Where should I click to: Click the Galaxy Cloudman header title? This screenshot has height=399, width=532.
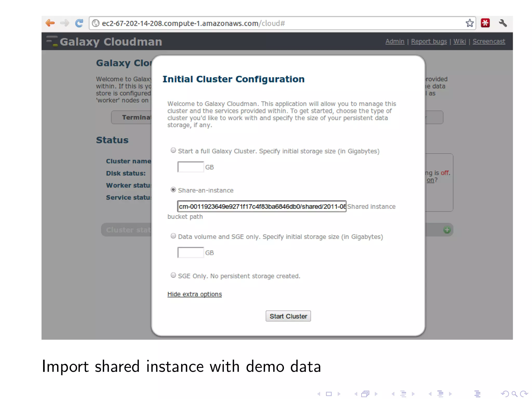click(111, 42)
